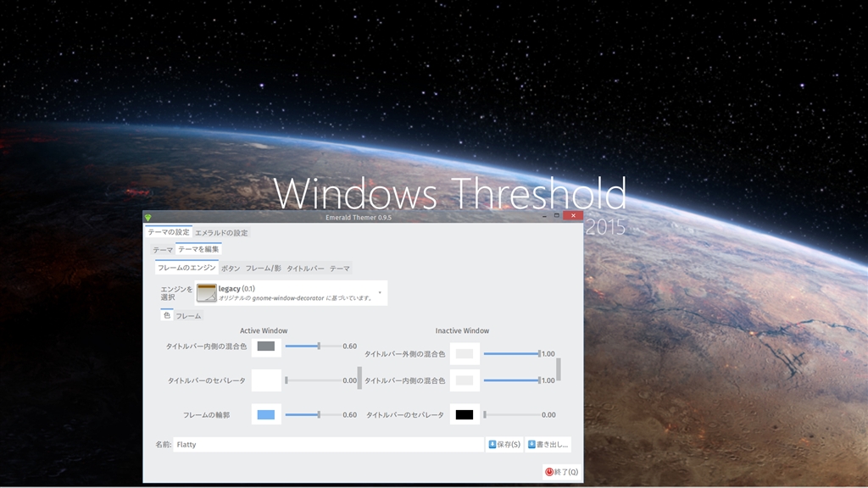This screenshot has height=488, width=868.
Task: Open the フレームのエンジン tab
Action: click(x=186, y=268)
